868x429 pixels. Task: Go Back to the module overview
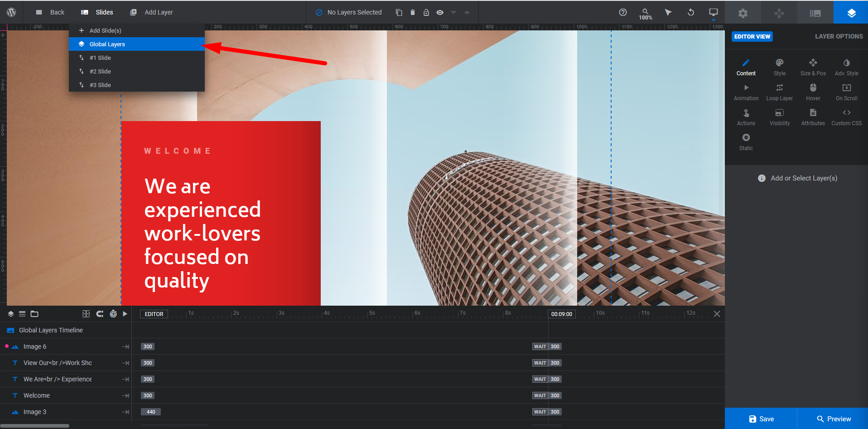click(50, 12)
